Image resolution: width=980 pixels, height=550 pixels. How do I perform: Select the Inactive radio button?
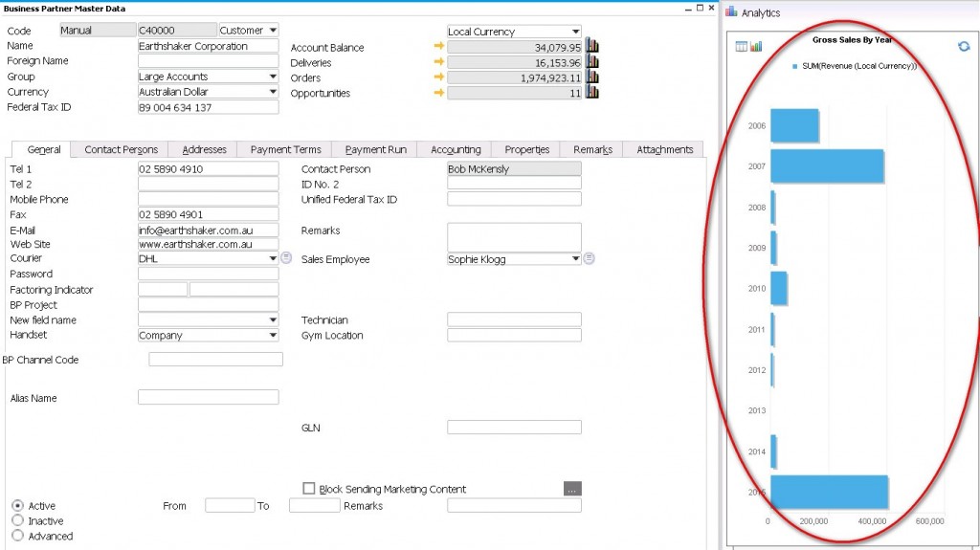point(18,521)
